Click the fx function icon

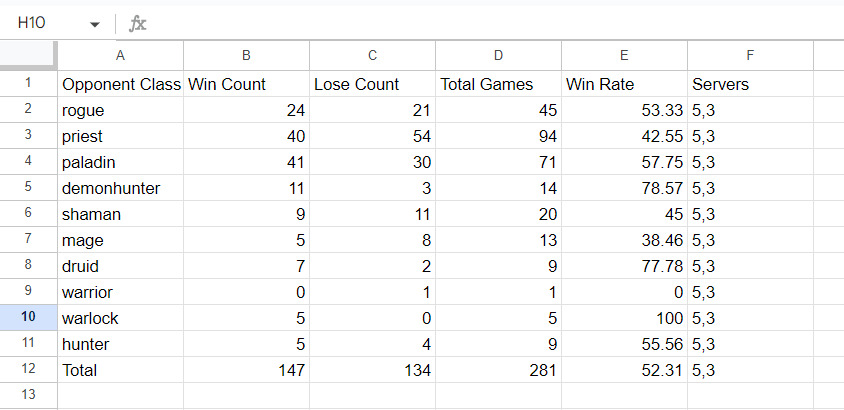click(x=138, y=23)
